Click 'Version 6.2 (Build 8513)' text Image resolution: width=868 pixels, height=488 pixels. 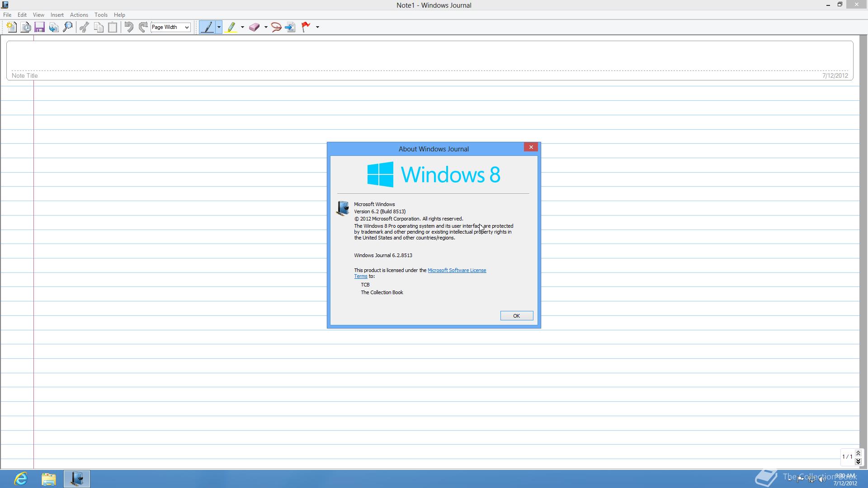click(x=380, y=211)
